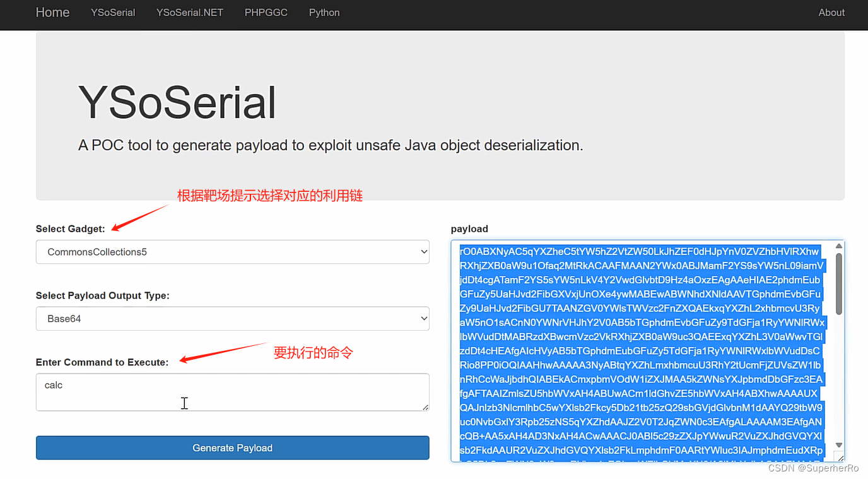Focus the command input containing calc
Screen dimensions: 868x479
[233, 392]
